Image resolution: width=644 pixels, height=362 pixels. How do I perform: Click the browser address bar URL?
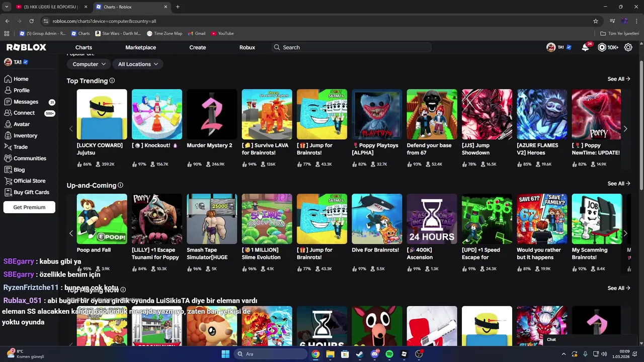(x=104, y=21)
